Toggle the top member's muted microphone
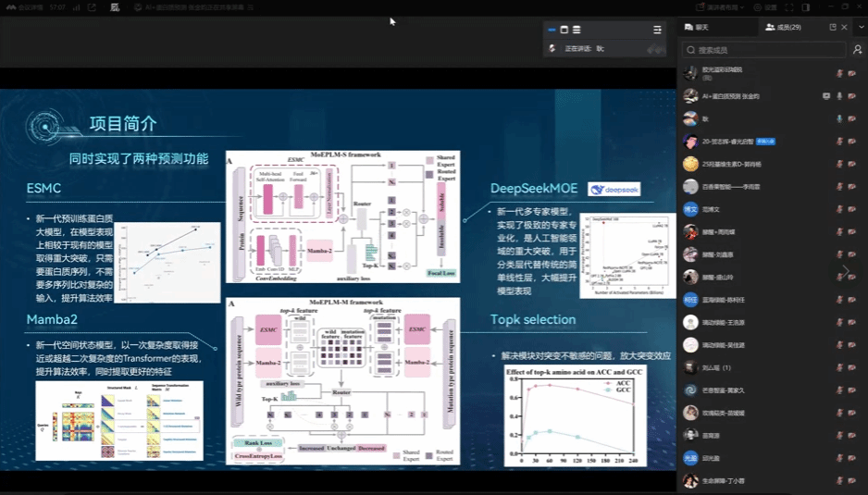The image size is (868, 495). coord(839,73)
